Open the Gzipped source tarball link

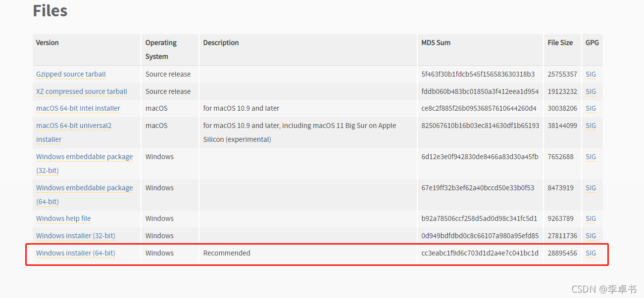click(71, 74)
